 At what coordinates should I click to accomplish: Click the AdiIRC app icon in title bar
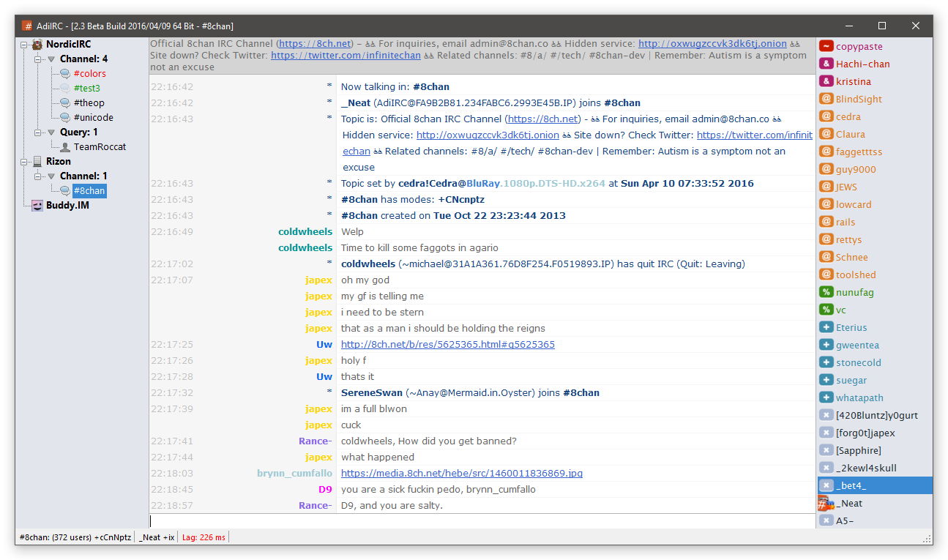[27, 26]
